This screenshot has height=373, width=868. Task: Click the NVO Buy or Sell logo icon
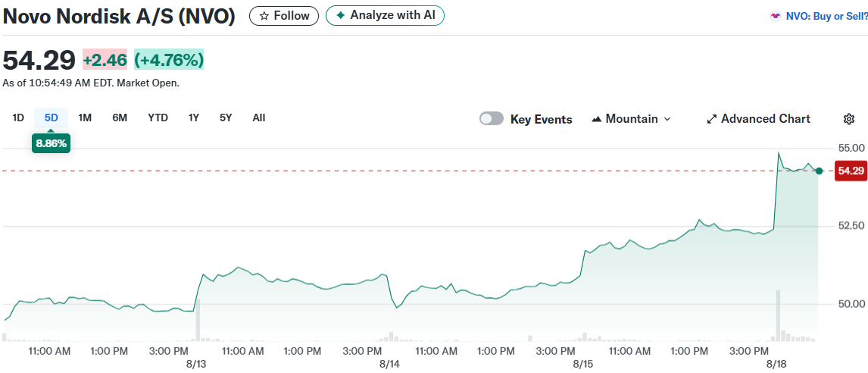pos(776,16)
